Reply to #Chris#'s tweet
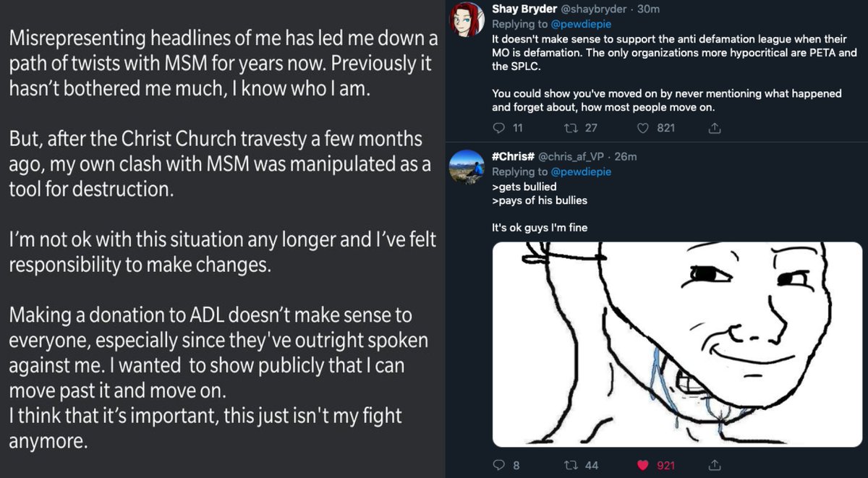This screenshot has width=868, height=478. [x=498, y=465]
